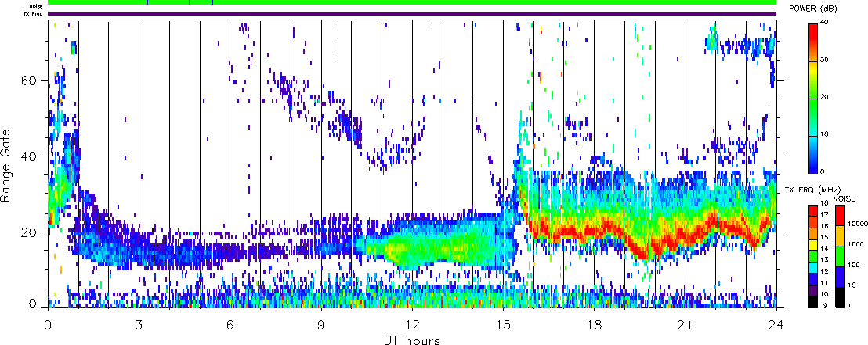Pick the black swatch in NOISE legend

(841, 296)
